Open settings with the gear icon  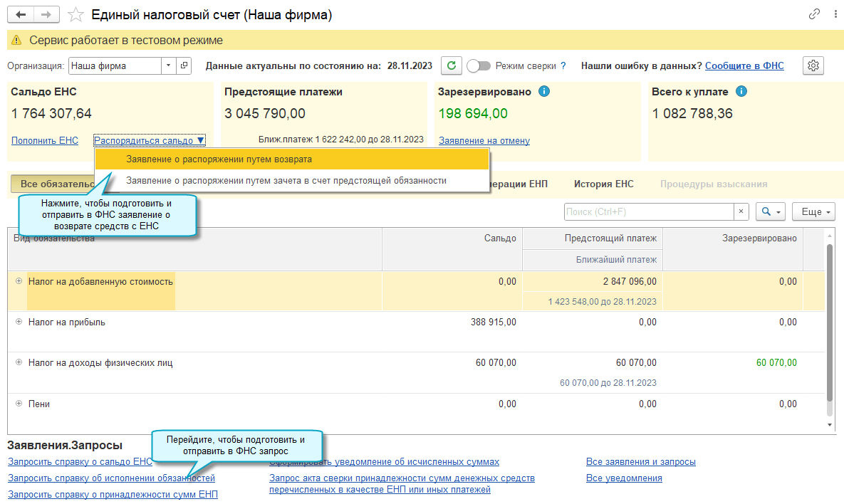pyautogui.click(x=813, y=65)
